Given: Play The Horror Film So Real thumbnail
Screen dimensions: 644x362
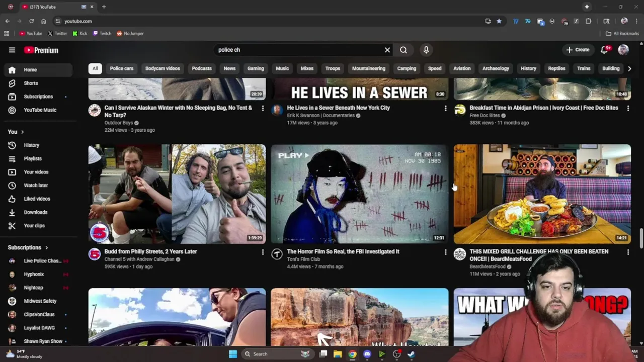Looking at the screenshot, I should [x=360, y=194].
